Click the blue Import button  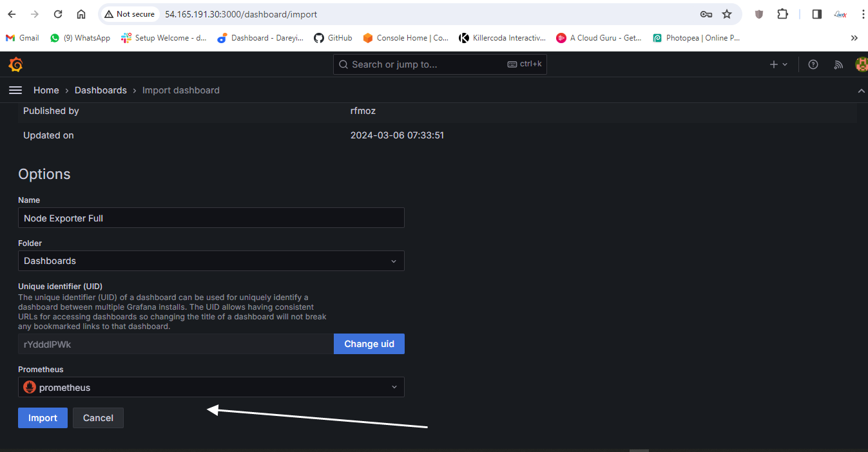(43, 418)
